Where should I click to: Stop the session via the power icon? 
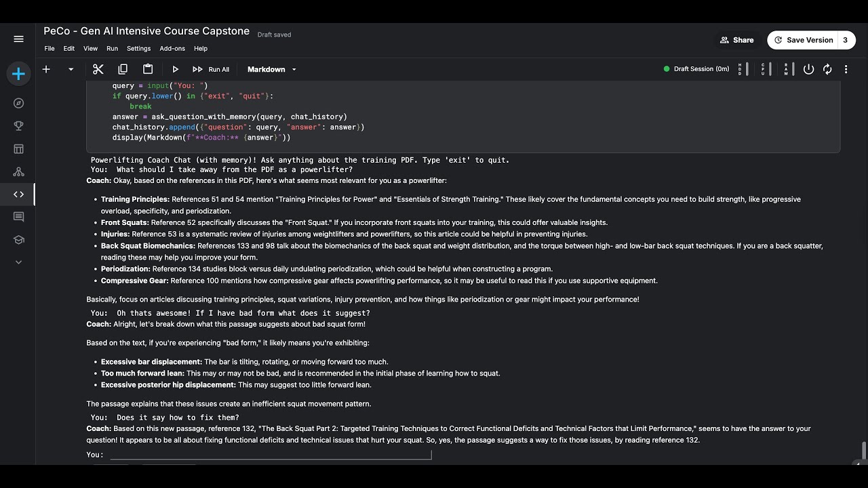coord(808,69)
